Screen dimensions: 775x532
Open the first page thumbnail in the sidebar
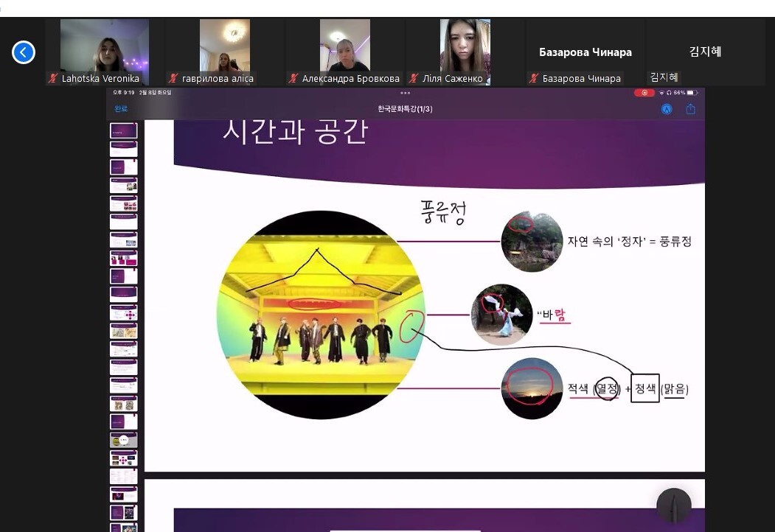coord(124,130)
